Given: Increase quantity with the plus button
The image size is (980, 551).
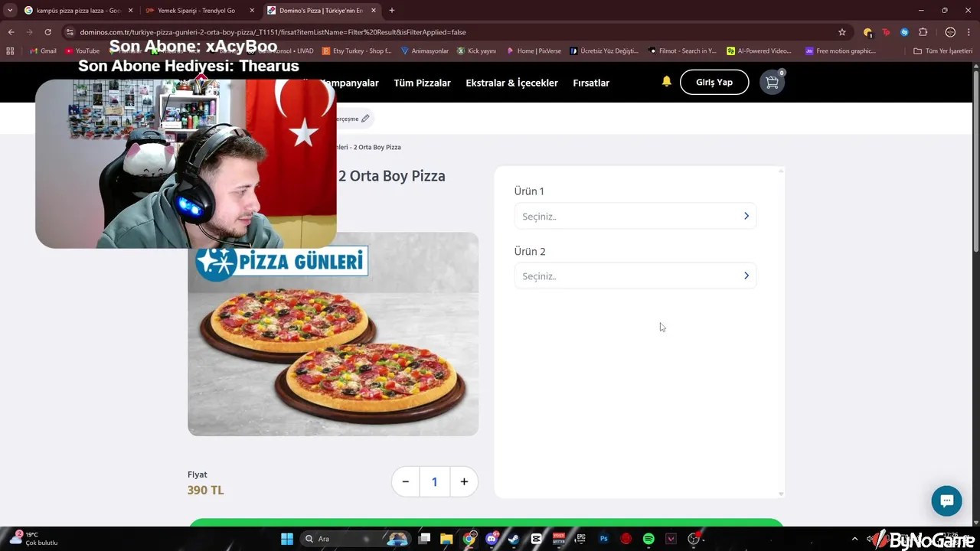Looking at the screenshot, I should [464, 481].
